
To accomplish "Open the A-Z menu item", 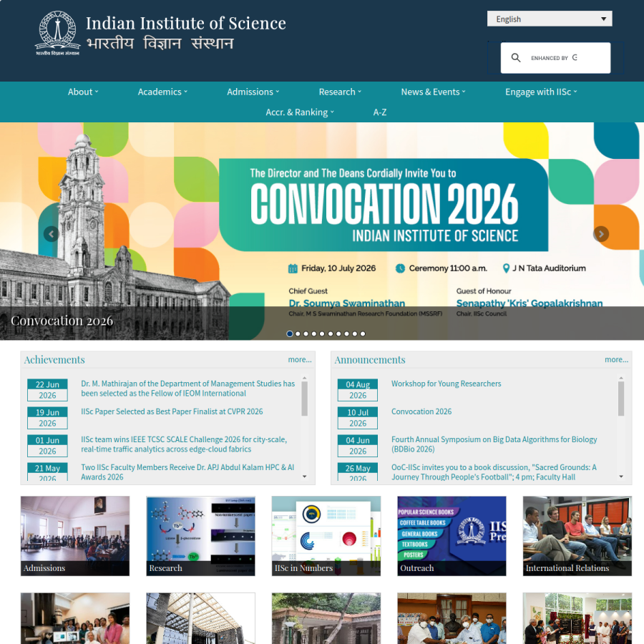I will [x=380, y=112].
